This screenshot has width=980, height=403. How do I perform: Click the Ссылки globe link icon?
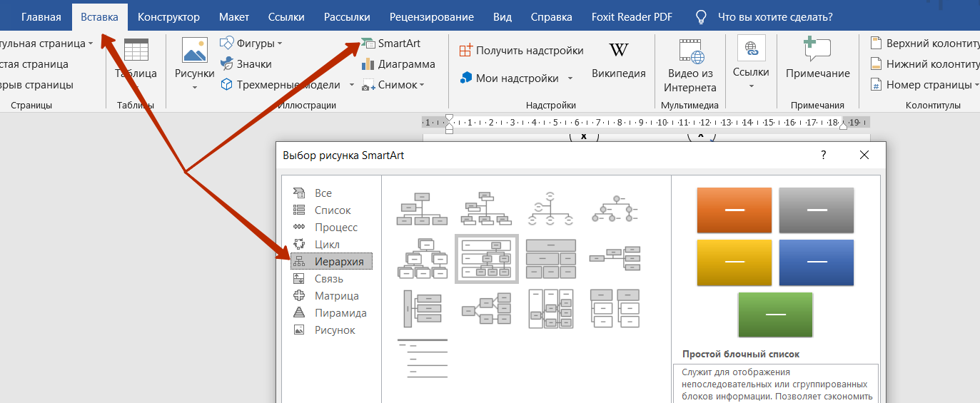[751, 49]
